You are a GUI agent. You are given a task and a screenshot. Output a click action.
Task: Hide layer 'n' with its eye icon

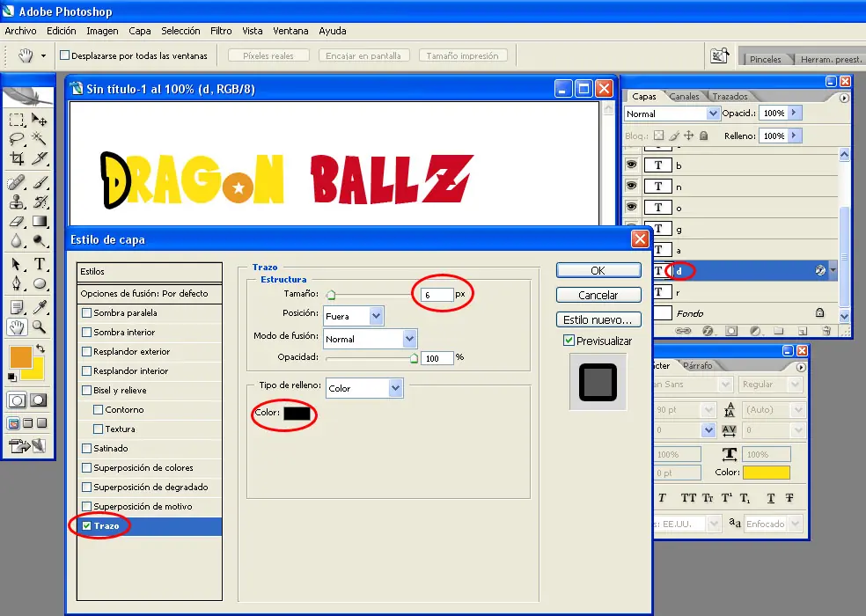click(x=631, y=186)
